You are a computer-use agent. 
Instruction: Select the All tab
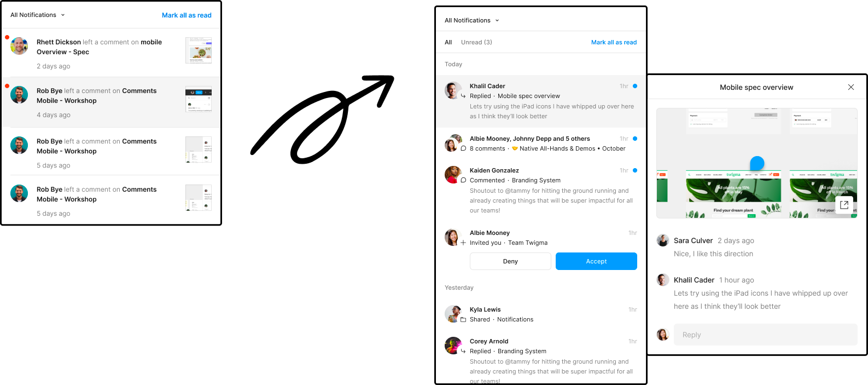(448, 42)
